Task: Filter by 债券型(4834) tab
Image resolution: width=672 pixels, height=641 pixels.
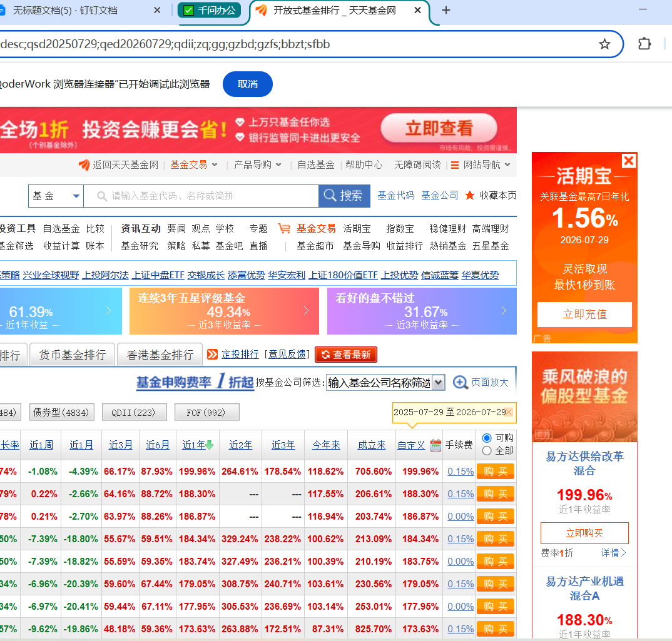Action: coord(61,412)
